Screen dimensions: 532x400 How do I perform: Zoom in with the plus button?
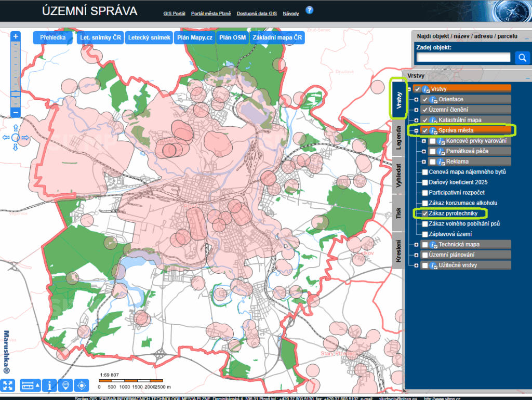(16, 36)
